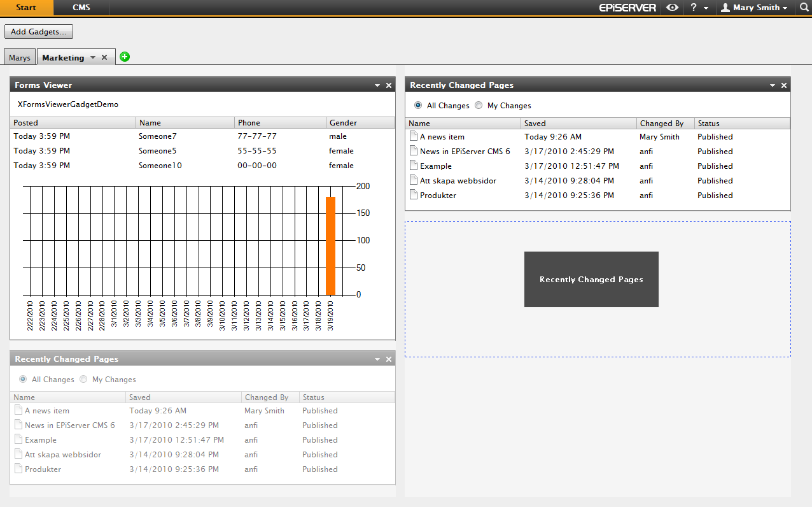Close bottom-left Recently Changed Pages gadget
Screen dimensions: 812x507
point(389,360)
